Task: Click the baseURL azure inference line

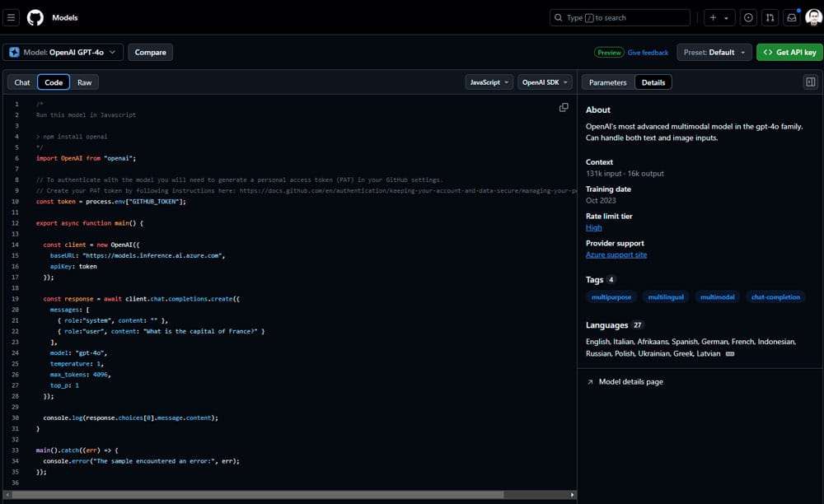Action: point(138,255)
